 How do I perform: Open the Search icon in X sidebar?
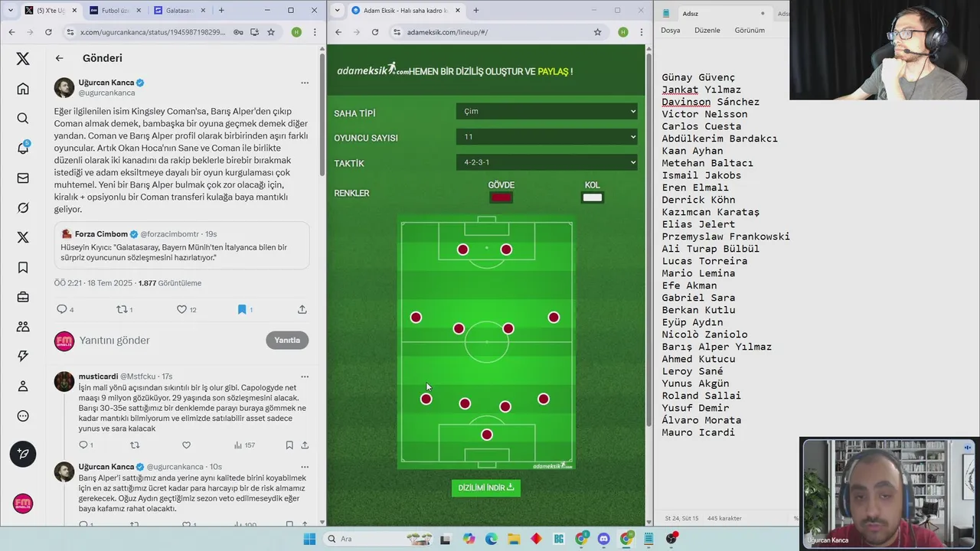tap(23, 119)
